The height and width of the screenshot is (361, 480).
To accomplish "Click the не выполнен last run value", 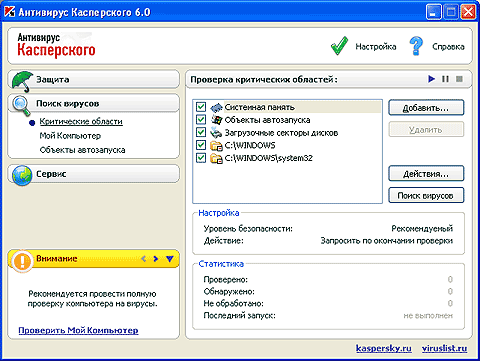I will [x=428, y=315].
